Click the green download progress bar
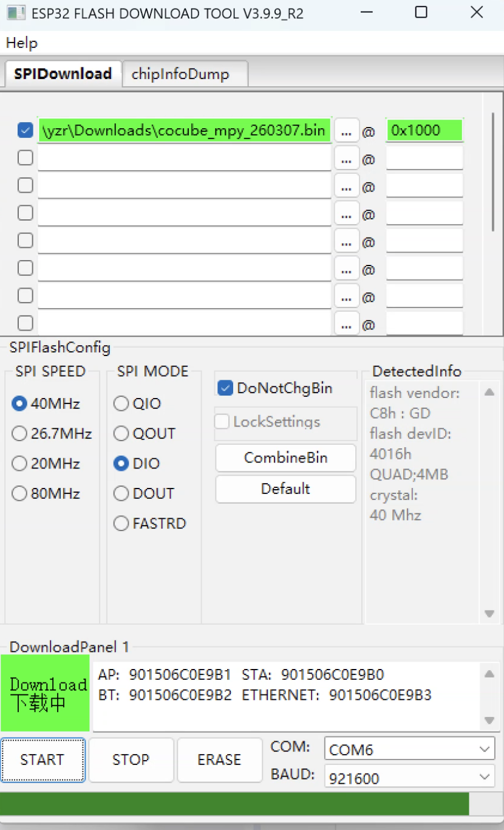Viewport: 504px width, 830px height. (x=243, y=803)
